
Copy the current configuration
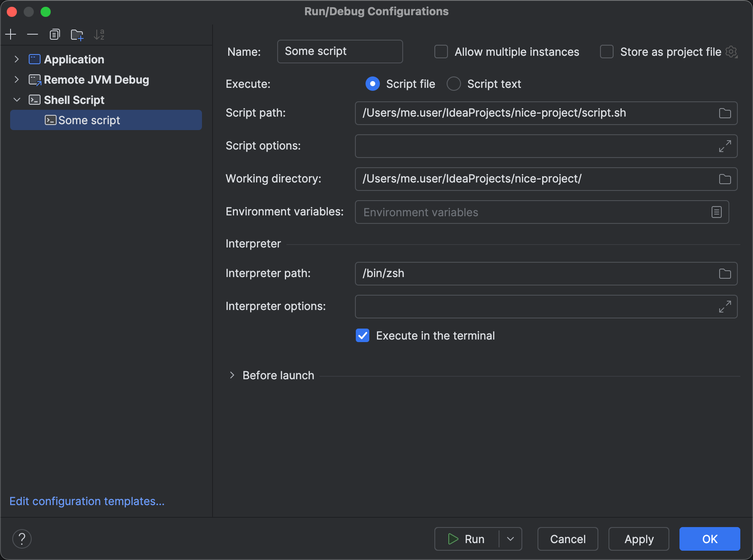click(x=55, y=34)
